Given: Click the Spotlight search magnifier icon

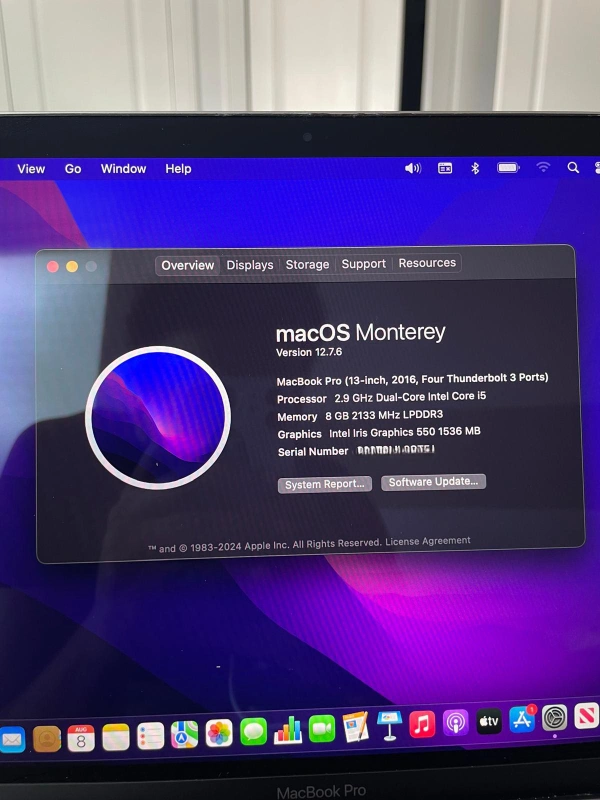Looking at the screenshot, I should [573, 168].
